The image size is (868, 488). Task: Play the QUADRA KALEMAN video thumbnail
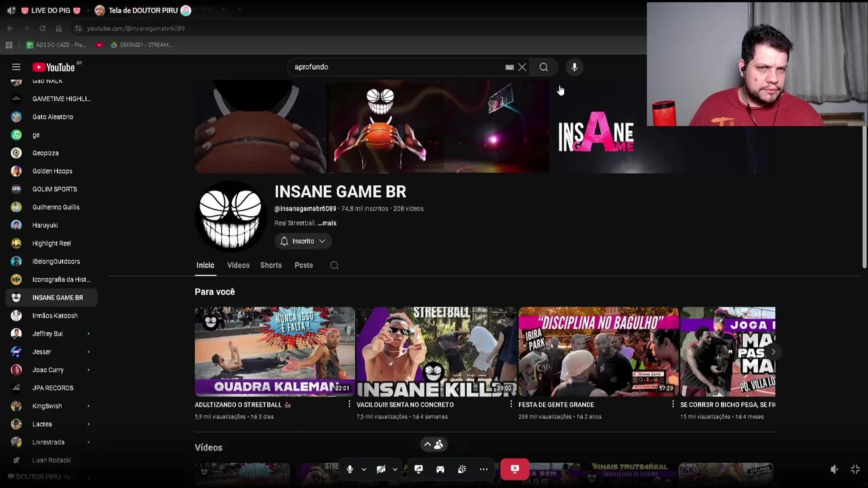tap(274, 351)
